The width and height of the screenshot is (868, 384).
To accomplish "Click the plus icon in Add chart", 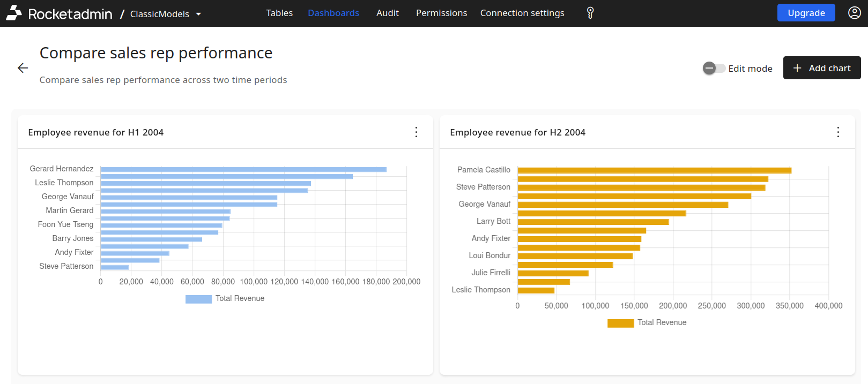I will [797, 68].
